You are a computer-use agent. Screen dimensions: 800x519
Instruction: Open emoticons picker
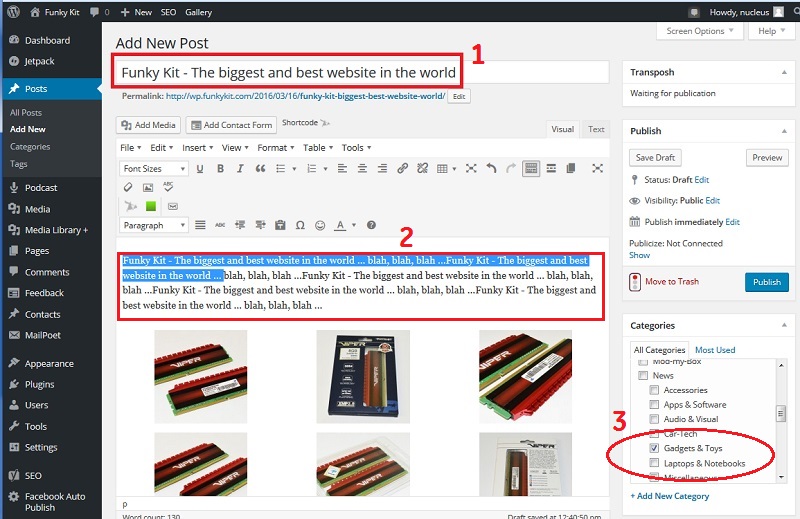pyautogui.click(x=320, y=225)
